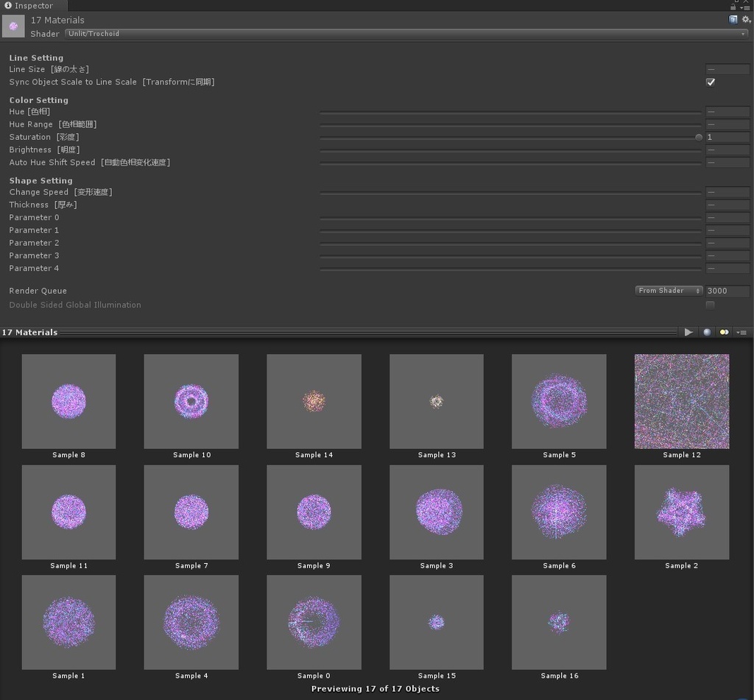Open the preview panel options menu
Screen dimensions: 754x700
click(741, 332)
